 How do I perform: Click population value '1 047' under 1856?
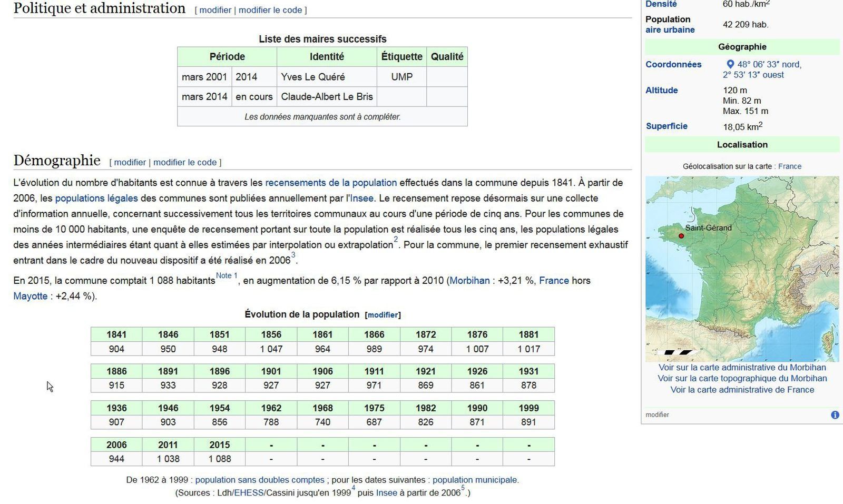click(271, 349)
